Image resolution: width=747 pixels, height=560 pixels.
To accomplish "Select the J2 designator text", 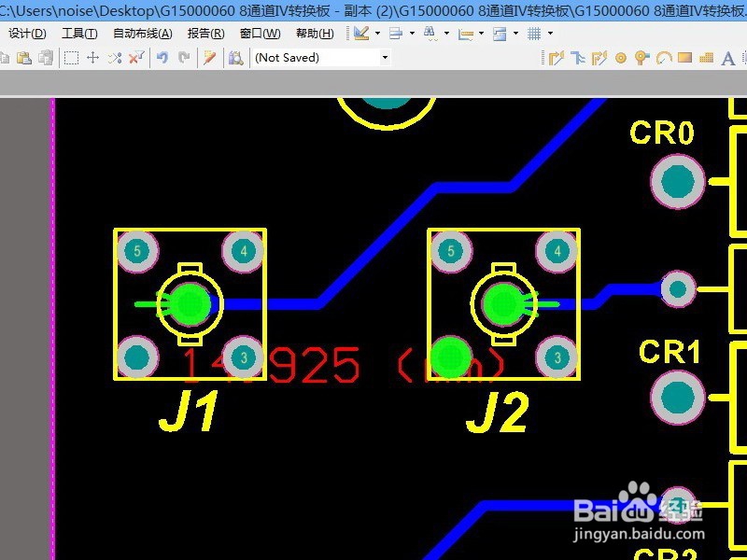I will pos(498,413).
